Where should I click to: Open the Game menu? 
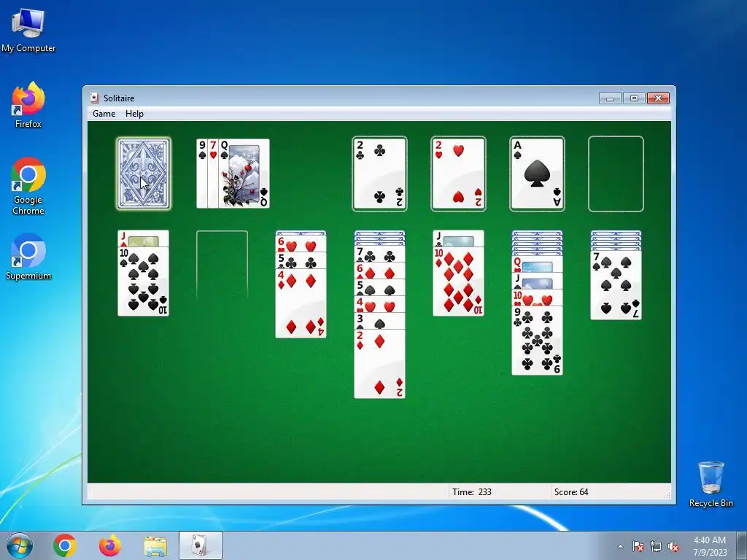(x=104, y=113)
